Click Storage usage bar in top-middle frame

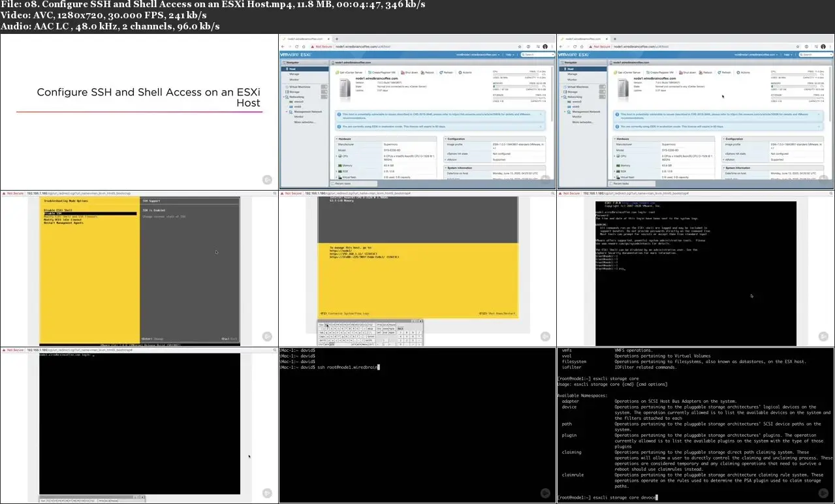(x=516, y=98)
